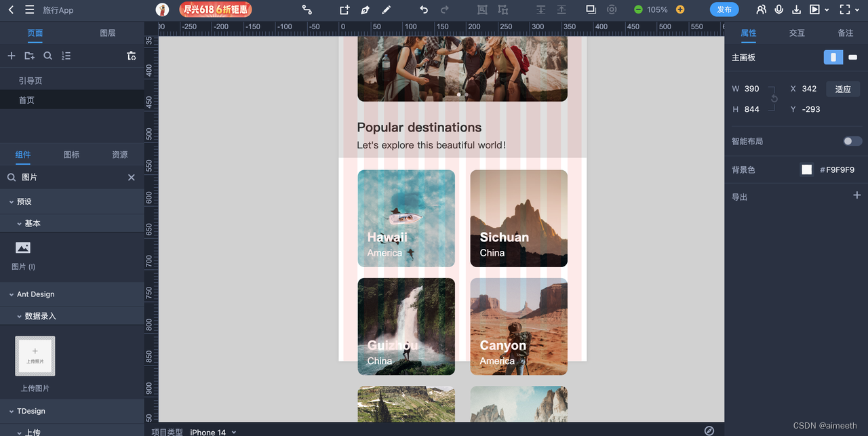868x436 pixels.
Task: Add a new page with plus icon
Action: pos(11,56)
